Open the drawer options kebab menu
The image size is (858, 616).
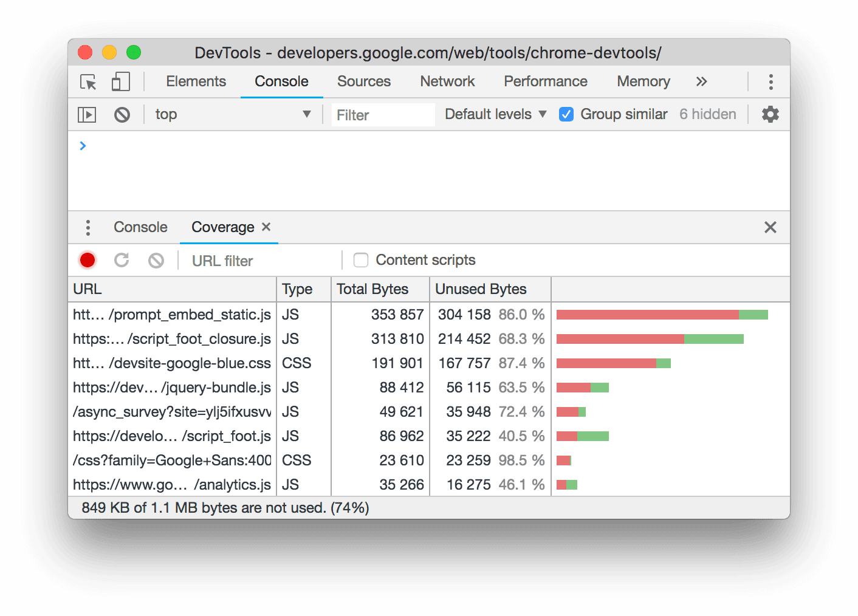(88, 227)
